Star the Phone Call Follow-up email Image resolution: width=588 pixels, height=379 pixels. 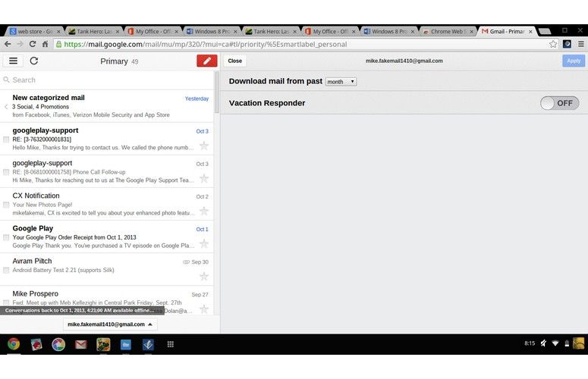tap(204, 178)
